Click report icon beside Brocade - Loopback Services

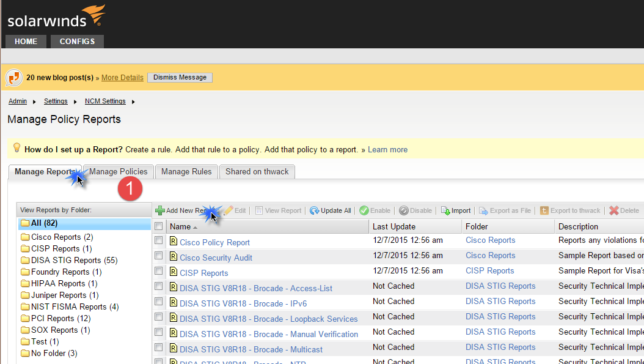coord(174,318)
